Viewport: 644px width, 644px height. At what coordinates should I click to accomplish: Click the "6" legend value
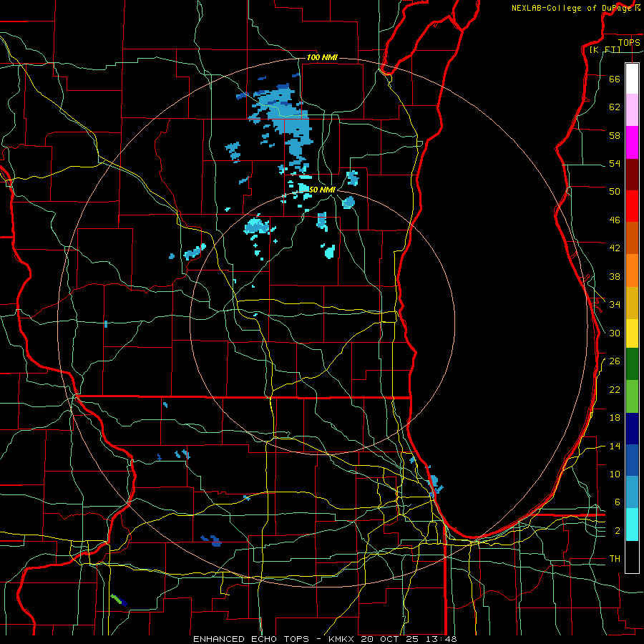[x=618, y=502]
